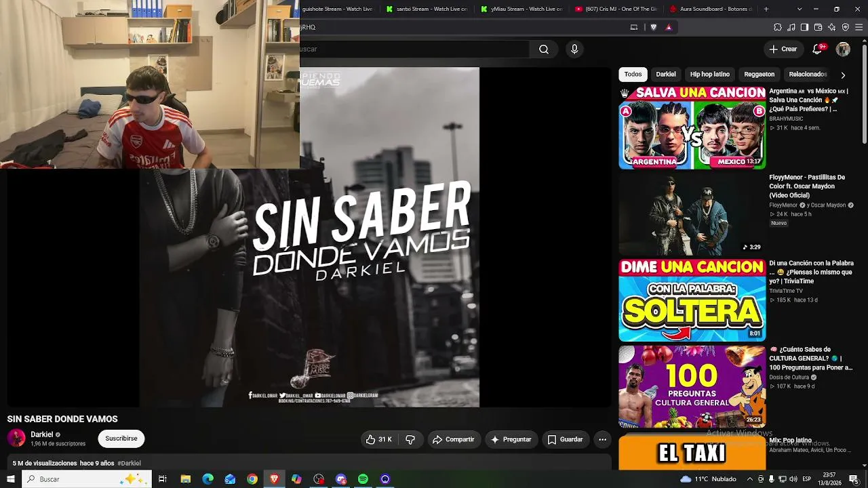Click the Windows taskbar Buscar search box
The height and width of the screenshot is (488, 868).
(87, 479)
